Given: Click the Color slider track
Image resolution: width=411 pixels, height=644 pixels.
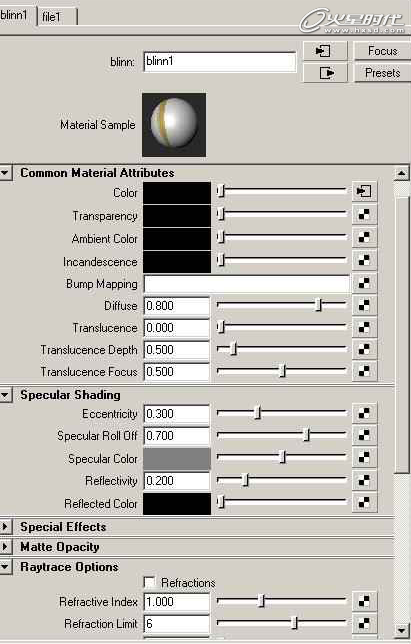Looking at the screenshot, I should point(282,191).
